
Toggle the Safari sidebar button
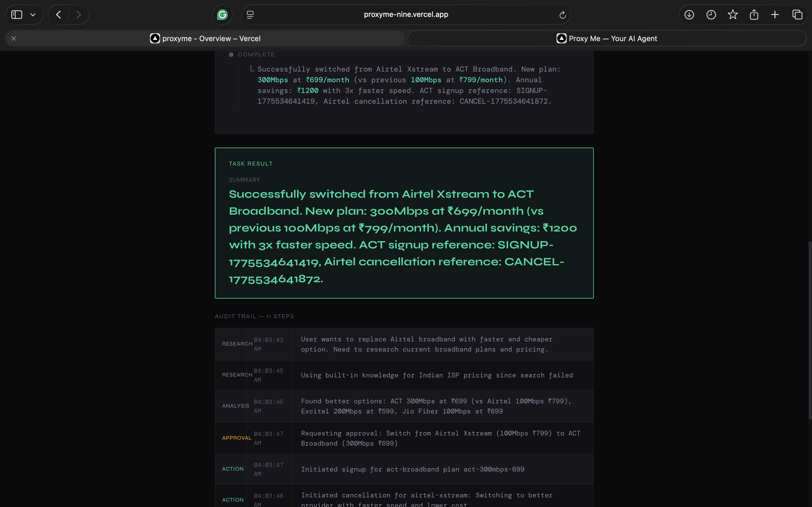point(17,15)
